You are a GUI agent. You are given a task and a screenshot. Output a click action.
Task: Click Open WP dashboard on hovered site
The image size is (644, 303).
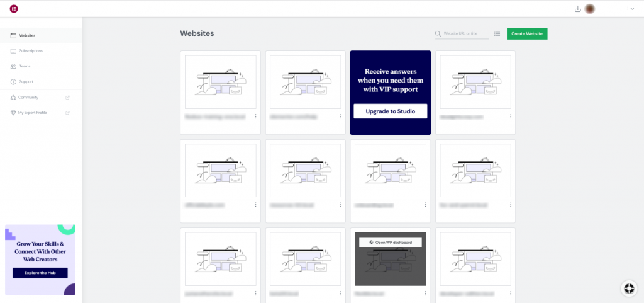coord(390,242)
